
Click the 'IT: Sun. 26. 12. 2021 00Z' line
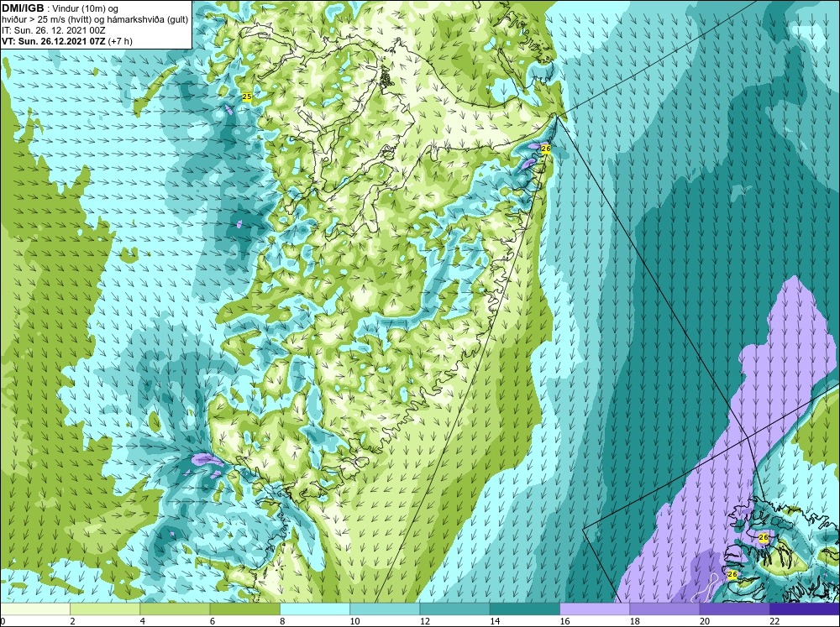point(54,30)
